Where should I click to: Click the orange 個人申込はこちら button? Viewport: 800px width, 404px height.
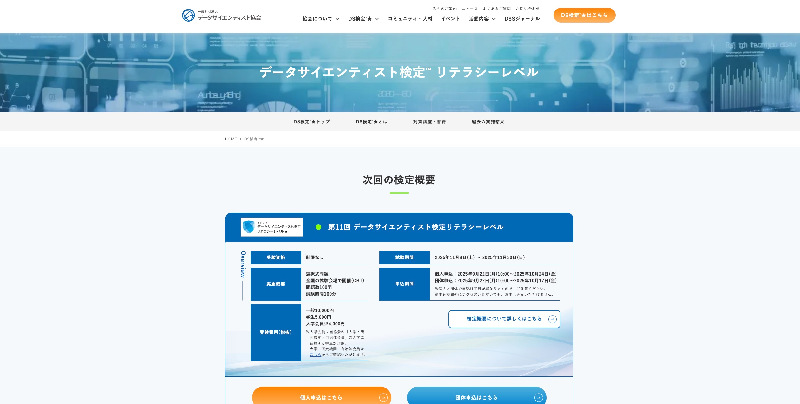coord(321,397)
